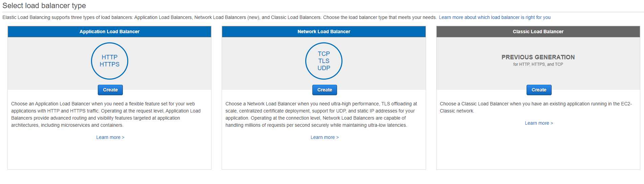Viewport: 644px width, 184px height.
Task: Click the Network Load Balancer description paragraph
Action: [321, 115]
